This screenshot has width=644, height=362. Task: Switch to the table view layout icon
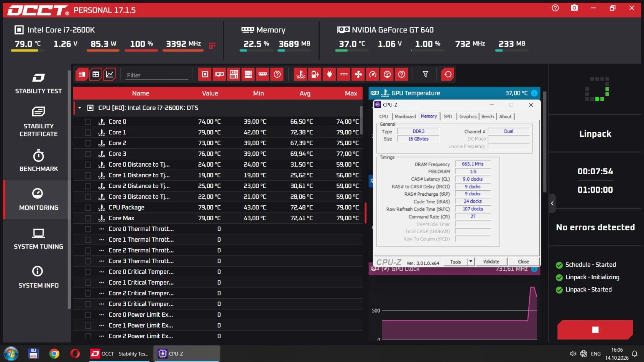tap(96, 74)
